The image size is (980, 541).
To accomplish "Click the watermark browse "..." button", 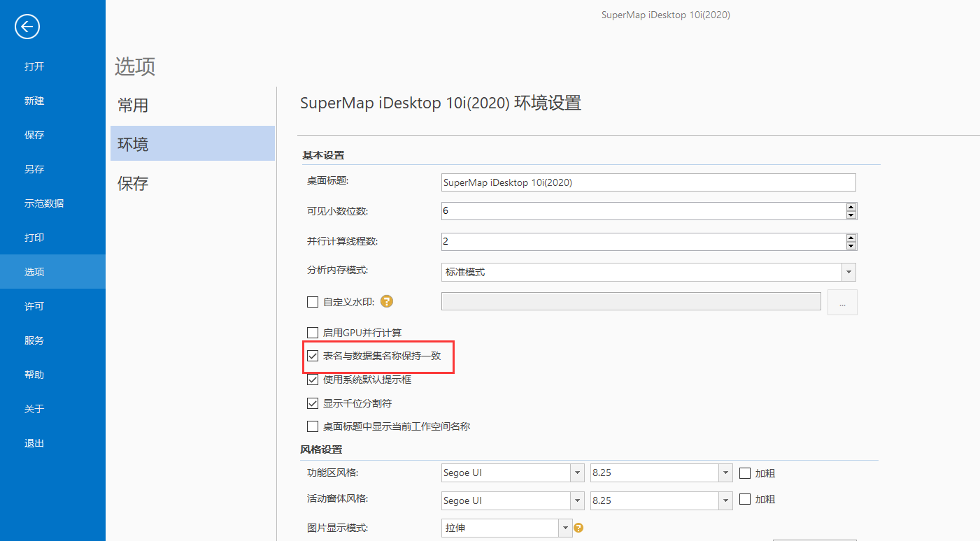I will 842,303.
